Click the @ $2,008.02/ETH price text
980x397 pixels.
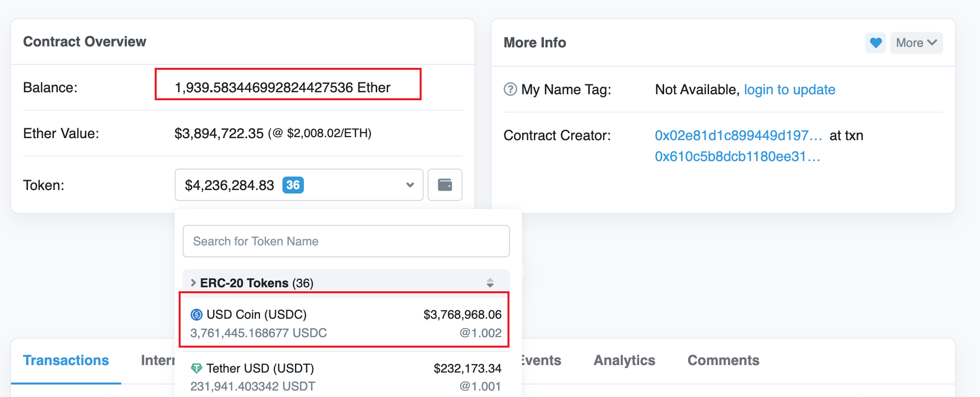[320, 133]
